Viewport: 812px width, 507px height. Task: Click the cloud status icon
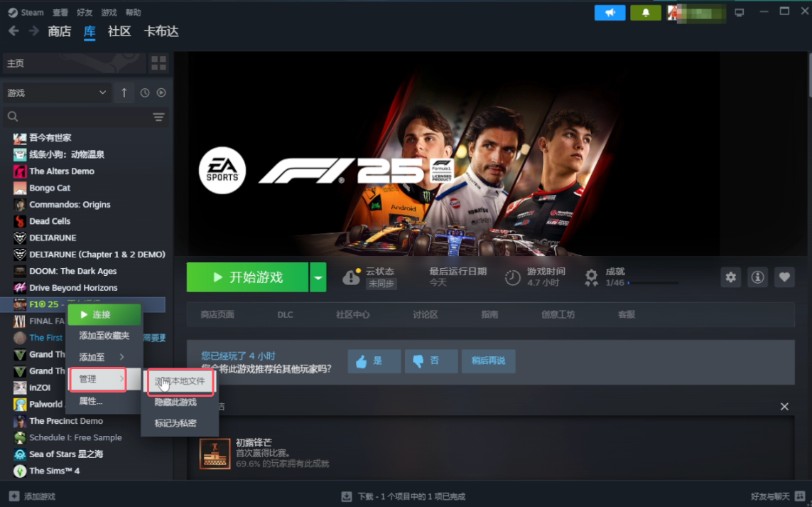pyautogui.click(x=351, y=277)
